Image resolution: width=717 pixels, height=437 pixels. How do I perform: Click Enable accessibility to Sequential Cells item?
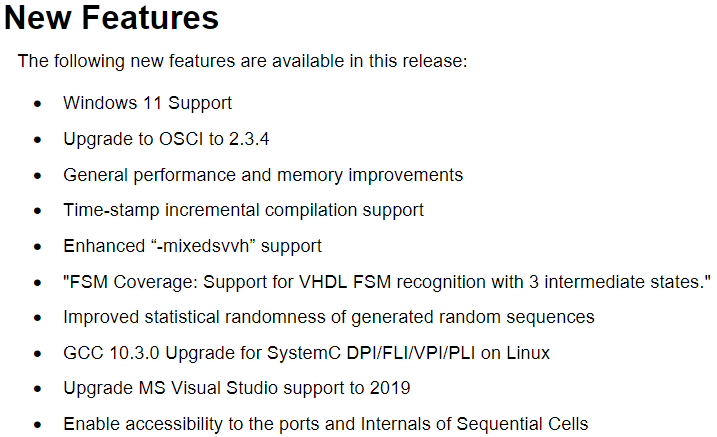point(326,424)
